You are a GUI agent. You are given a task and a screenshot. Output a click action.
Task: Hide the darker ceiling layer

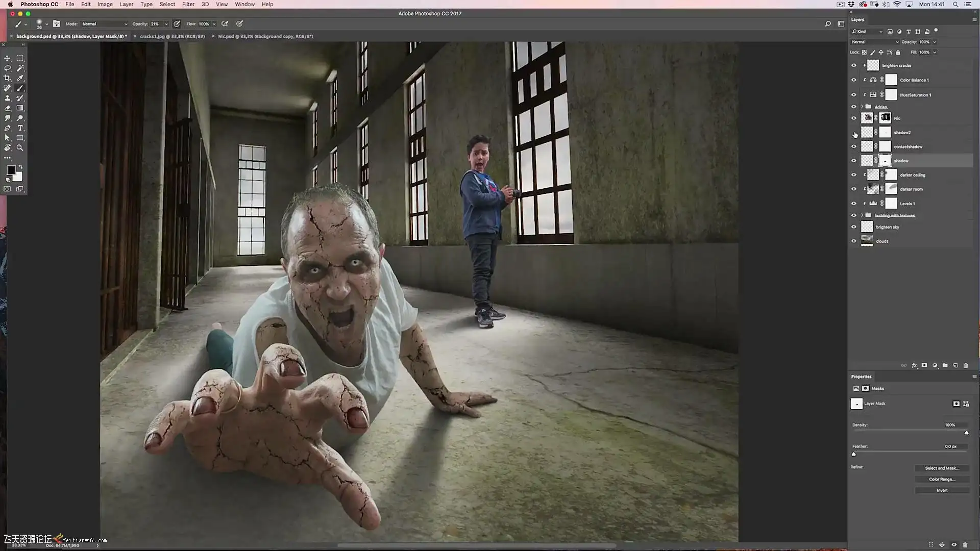click(x=853, y=175)
